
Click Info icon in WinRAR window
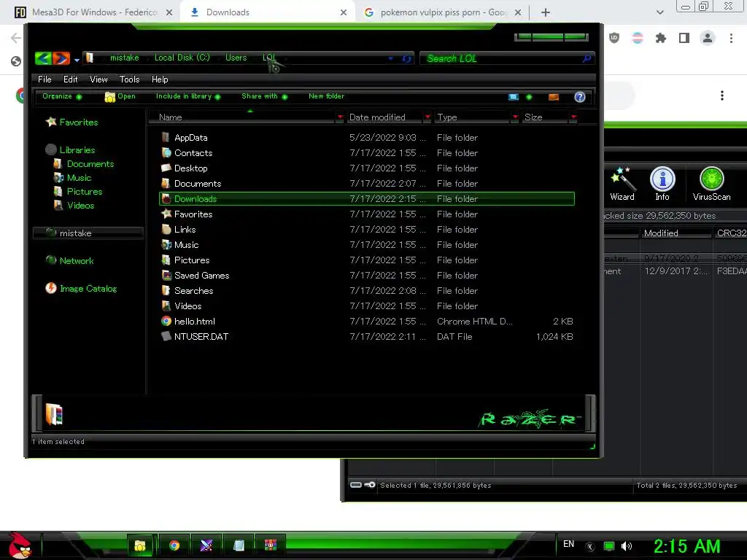(x=662, y=184)
